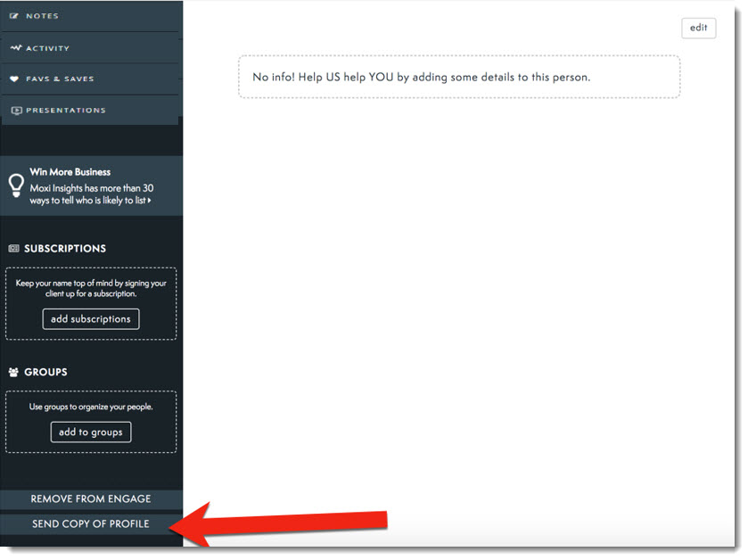Click the edit button at top right
Viewport: 748px width, 560px height.
pos(698,28)
